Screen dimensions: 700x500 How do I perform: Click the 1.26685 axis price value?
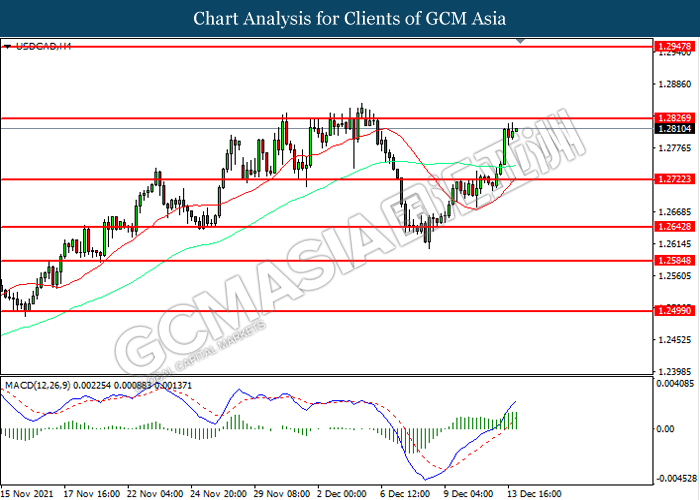675,212
